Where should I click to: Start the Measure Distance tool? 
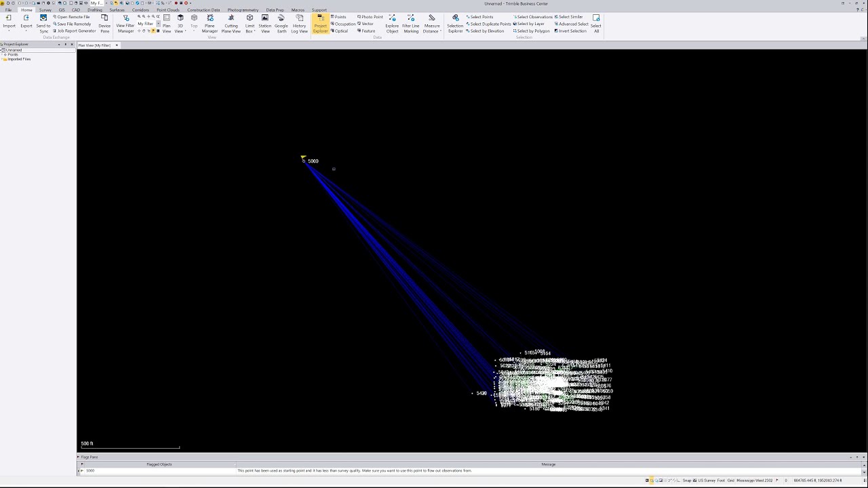point(432,23)
